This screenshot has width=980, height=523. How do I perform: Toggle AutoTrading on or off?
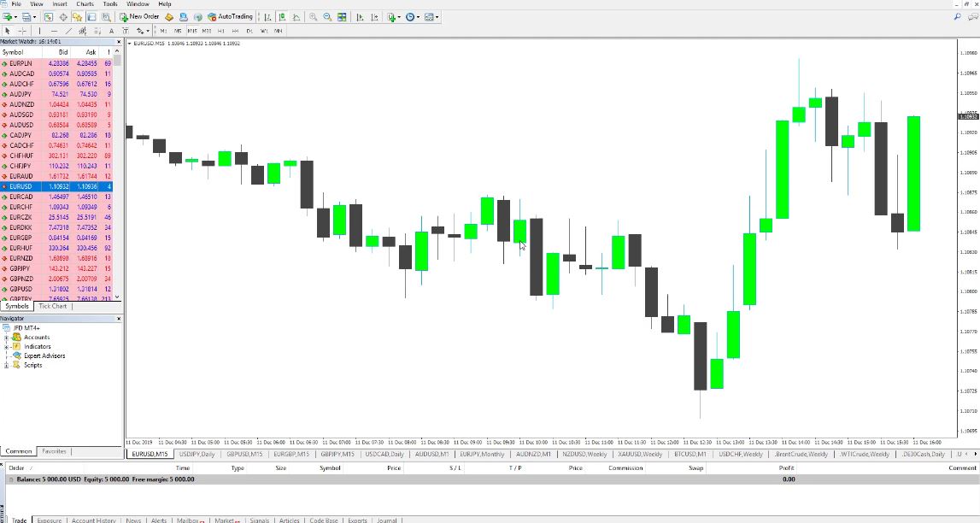229,16
